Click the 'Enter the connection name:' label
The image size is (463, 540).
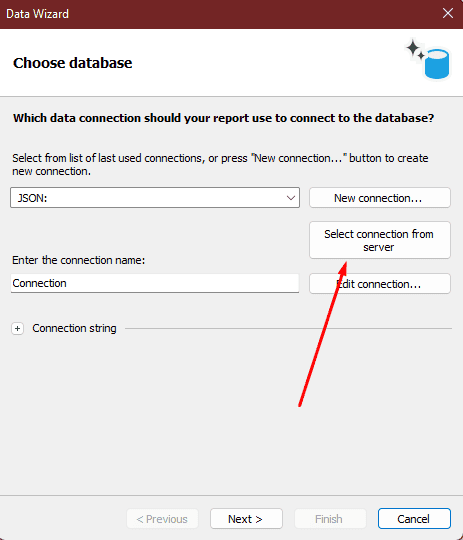79,260
